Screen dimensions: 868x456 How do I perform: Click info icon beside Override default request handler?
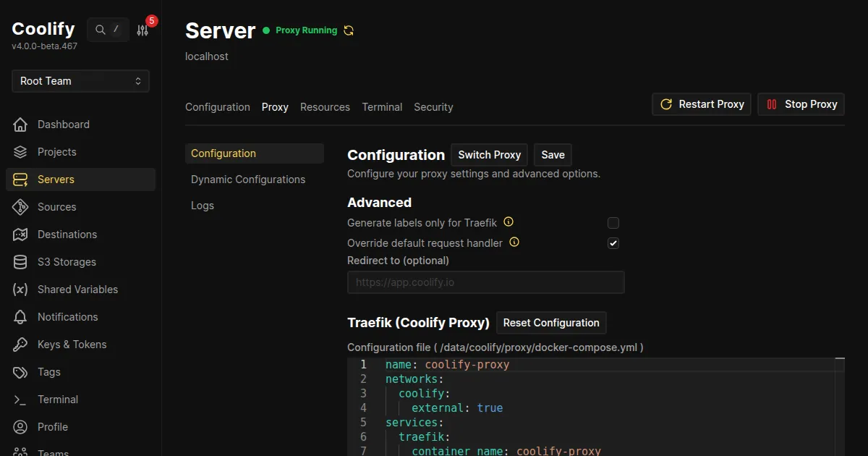pos(514,242)
